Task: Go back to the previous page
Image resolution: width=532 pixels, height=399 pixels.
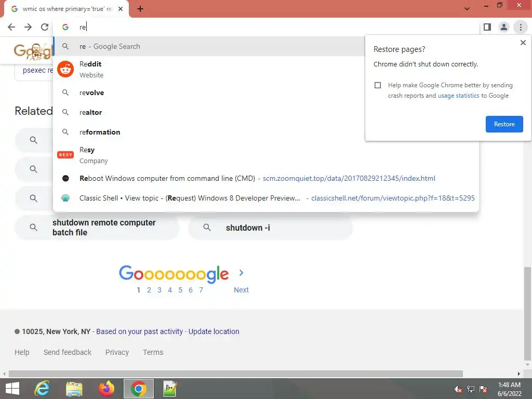Action: point(11,27)
